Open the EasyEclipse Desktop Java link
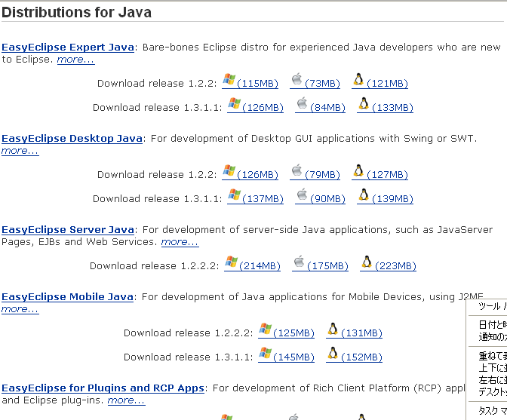 tap(72, 138)
